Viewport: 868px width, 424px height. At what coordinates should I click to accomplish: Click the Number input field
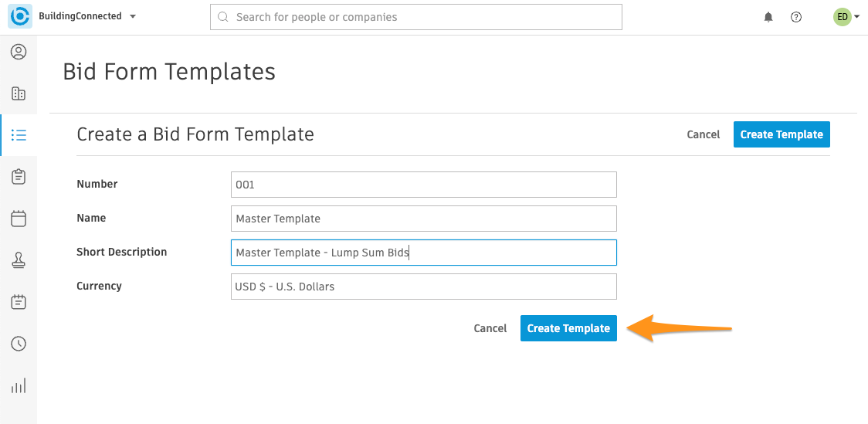coord(423,185)
